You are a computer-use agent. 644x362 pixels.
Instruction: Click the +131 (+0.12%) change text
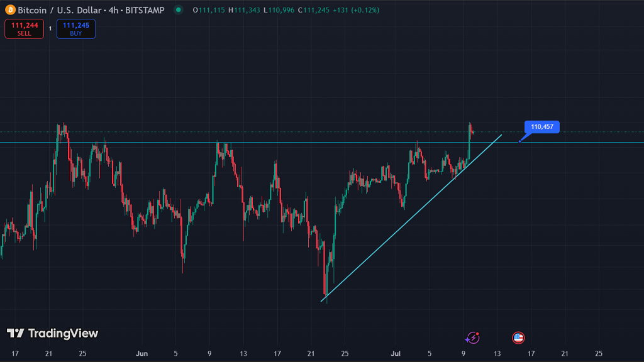pos(356,10)
